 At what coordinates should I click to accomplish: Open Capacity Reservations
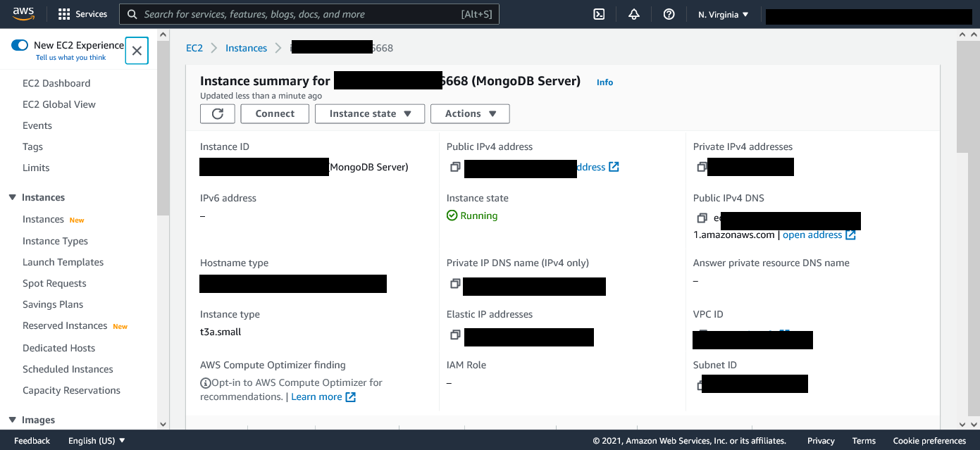(x=71, y=390)
